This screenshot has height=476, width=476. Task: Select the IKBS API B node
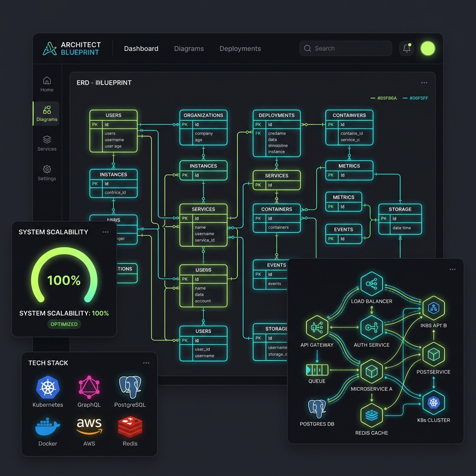[434, 308]
